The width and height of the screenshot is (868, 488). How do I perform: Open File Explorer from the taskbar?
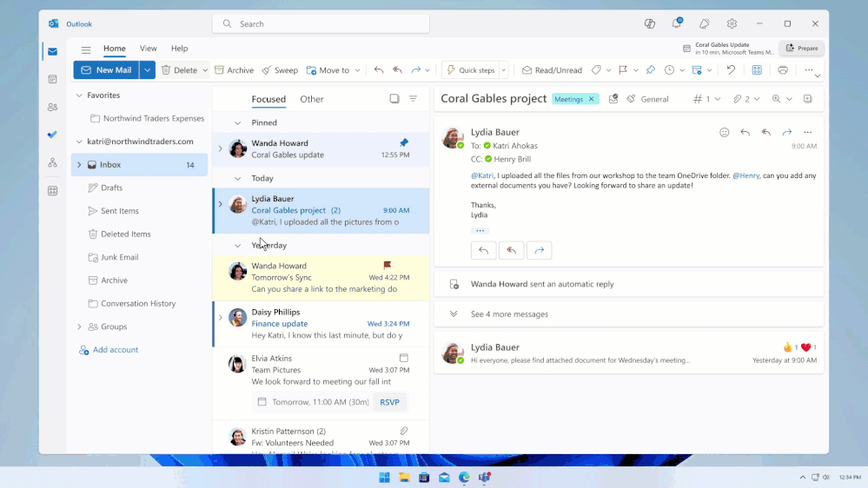[404, 478]
